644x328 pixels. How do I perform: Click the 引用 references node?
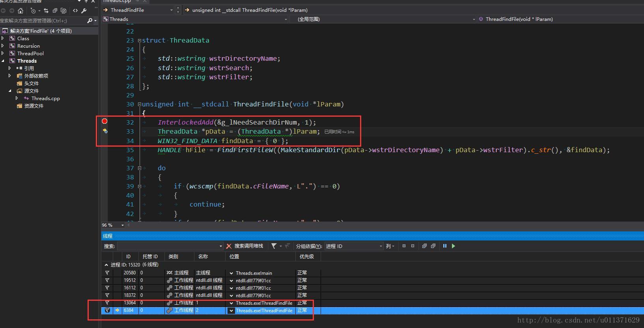(29, 68)
